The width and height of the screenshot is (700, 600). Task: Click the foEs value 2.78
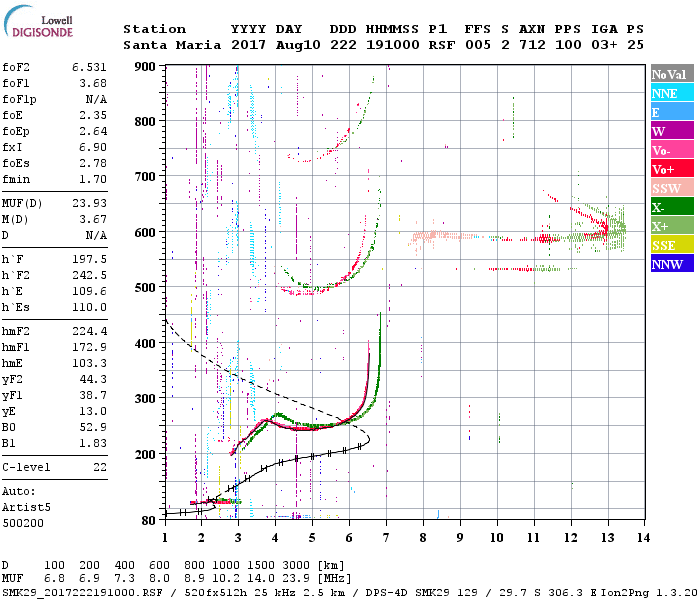(93, 163)
